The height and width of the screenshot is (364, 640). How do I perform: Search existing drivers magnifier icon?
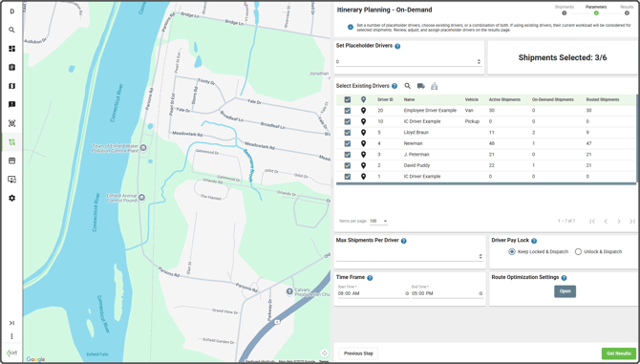point(407,86)
